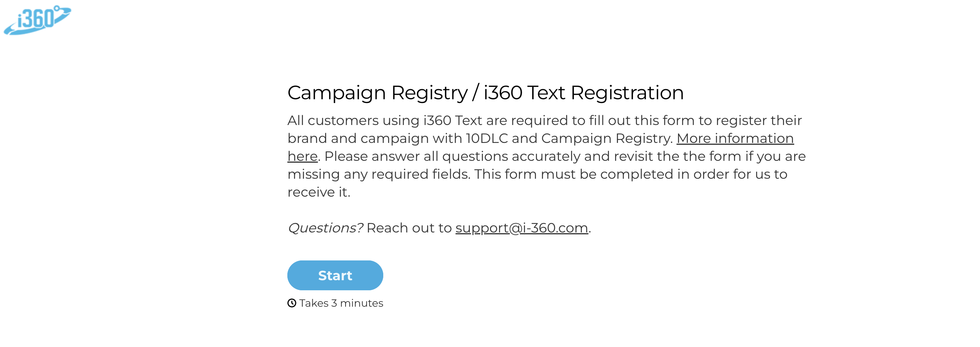Click "i360 Text Registration" in the heading

(583, 93)
